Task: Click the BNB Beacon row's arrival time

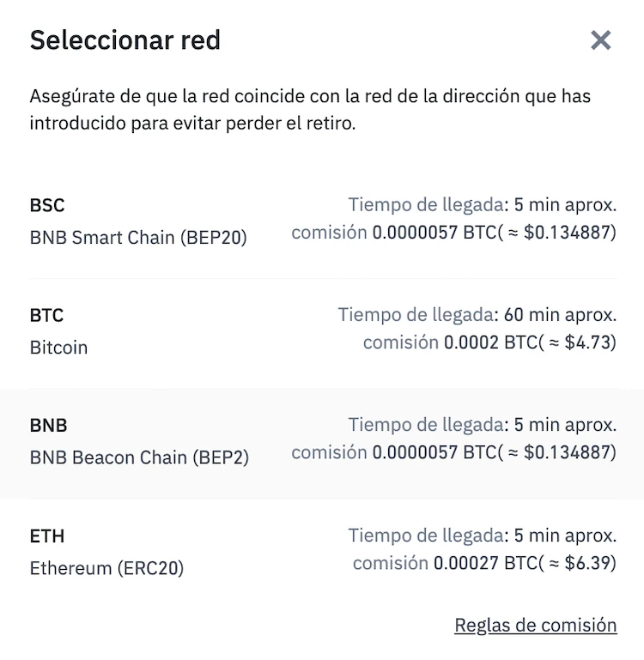Action: (x=564, y=425)
